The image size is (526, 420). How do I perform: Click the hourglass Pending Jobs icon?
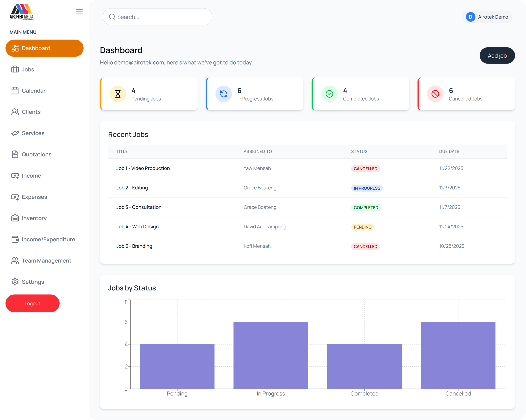(x=118, y=94)
